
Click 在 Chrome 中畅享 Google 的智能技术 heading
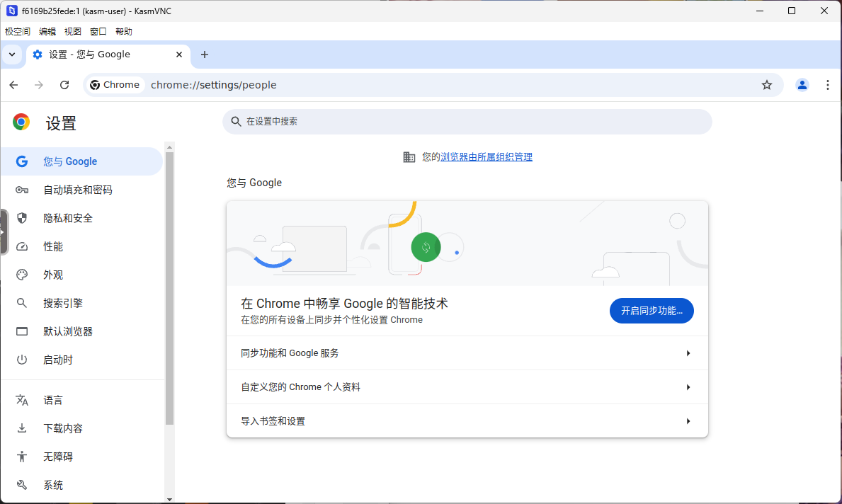tap(344, 304)
